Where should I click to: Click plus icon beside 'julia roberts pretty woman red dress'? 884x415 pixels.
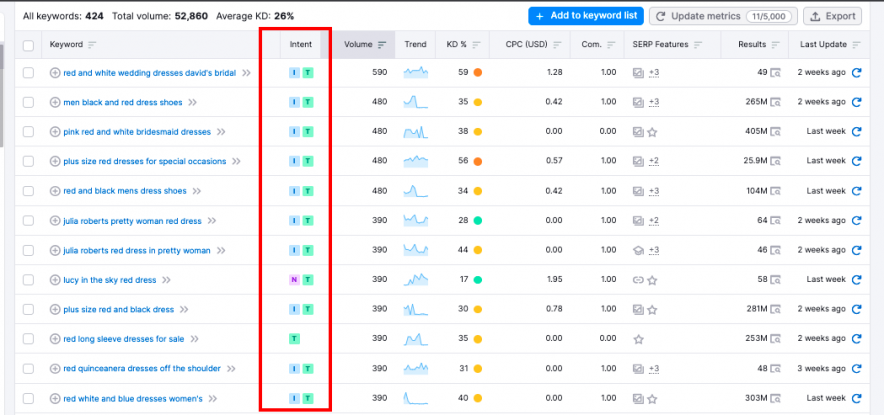(55, 221)
